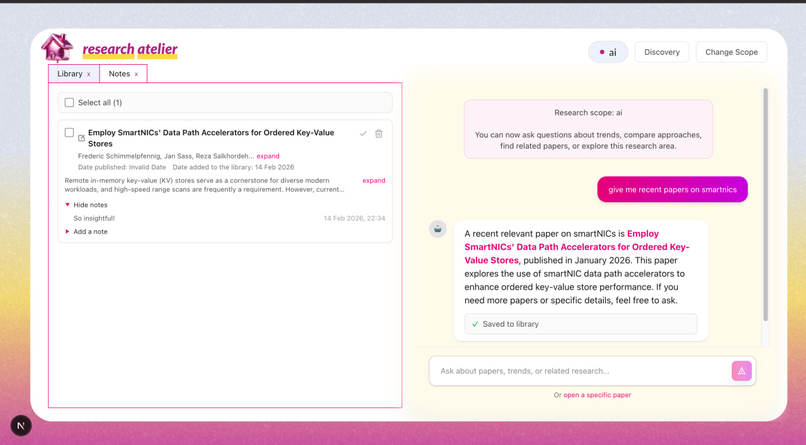Click the user message about smartnics papers
Viewport: 806px width, 445px height.
672,190
